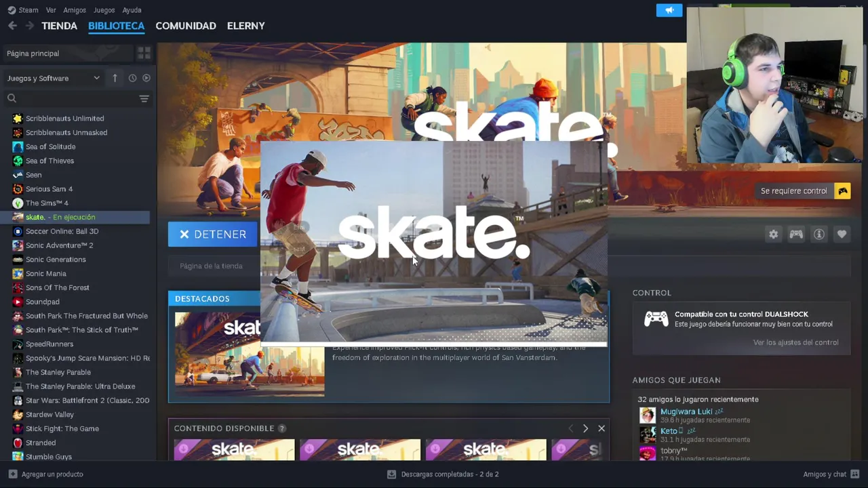Click the back navigation arrow

[x=12, y=26]
